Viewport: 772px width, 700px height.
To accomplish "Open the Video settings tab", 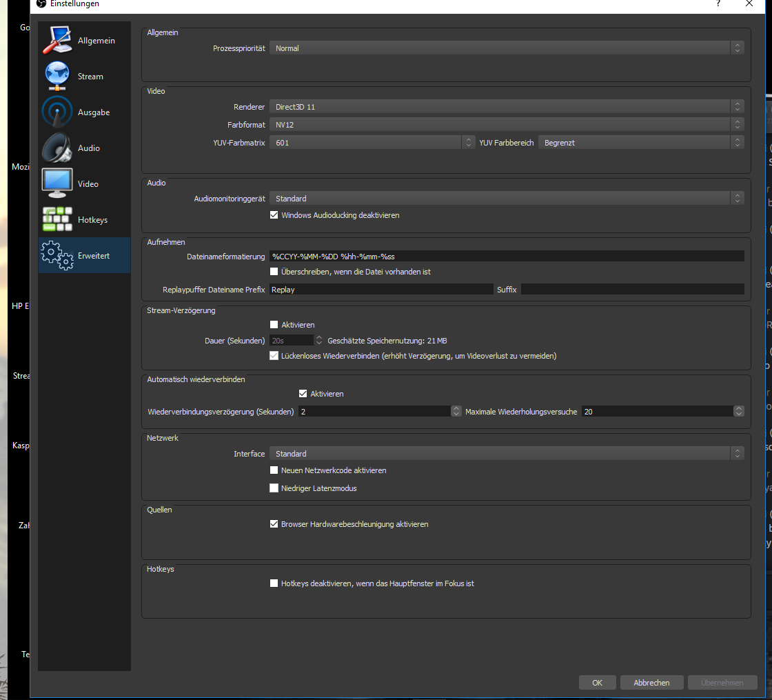I will tap(84, 183).
